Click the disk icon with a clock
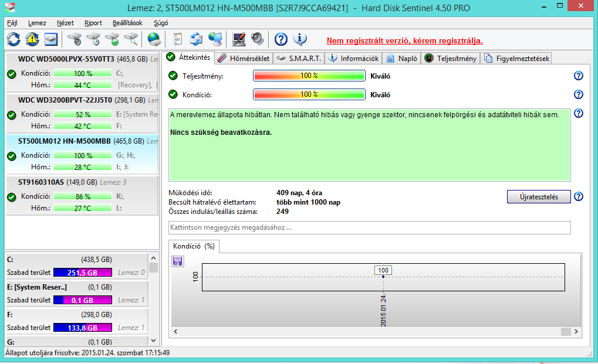598x364 pixels. [x=93, y=39]
